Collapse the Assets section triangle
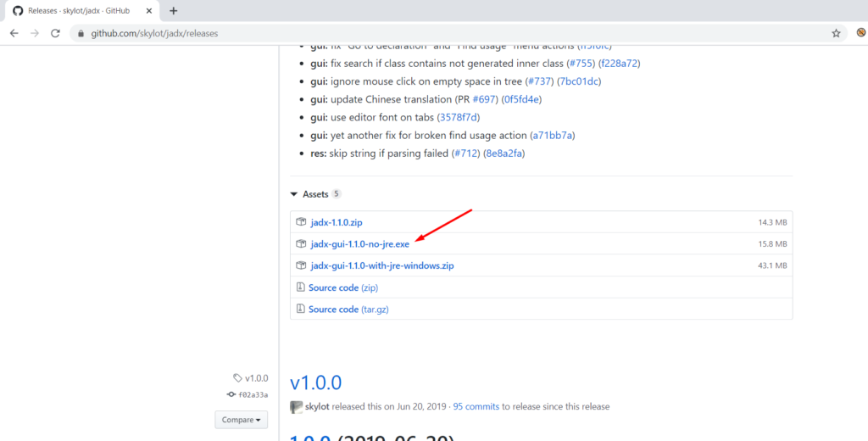868x441 pixels. click(293, 194)
